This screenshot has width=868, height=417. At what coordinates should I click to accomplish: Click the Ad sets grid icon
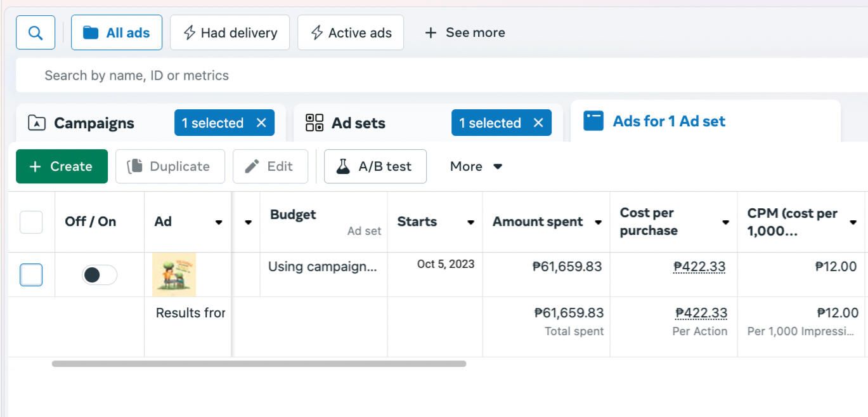pyautogui.click(x=314, y=122)
